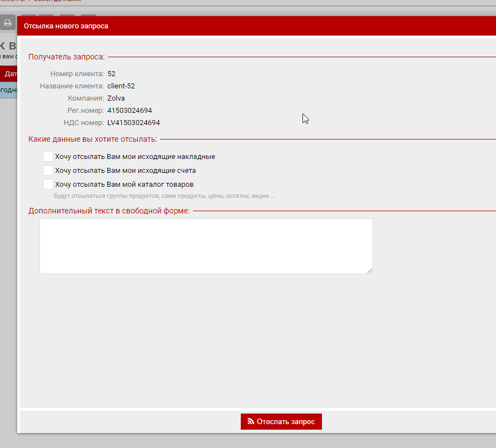Click the company name 'Zolva'
Screen dimensions: 496x448
(x=116, y=98)
